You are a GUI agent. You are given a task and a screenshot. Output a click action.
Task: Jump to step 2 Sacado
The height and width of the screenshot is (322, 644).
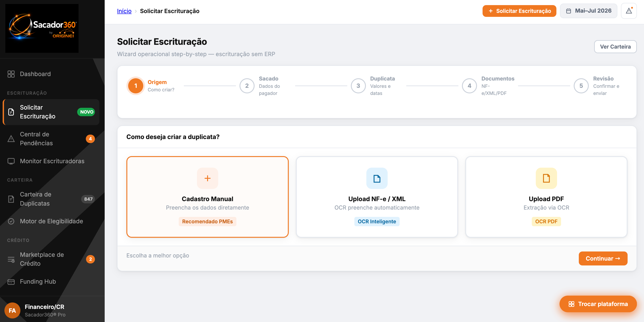(x=247, y=86)
